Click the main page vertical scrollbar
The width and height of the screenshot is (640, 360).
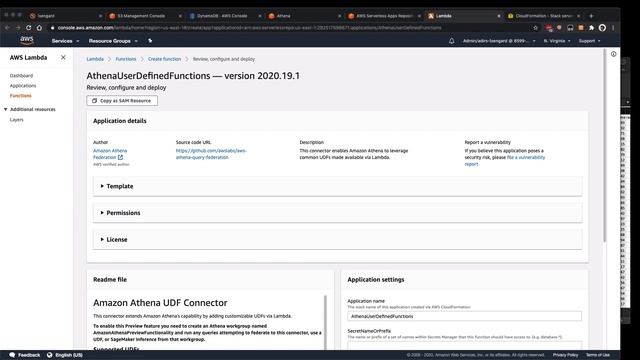click(x=604, y=146)
